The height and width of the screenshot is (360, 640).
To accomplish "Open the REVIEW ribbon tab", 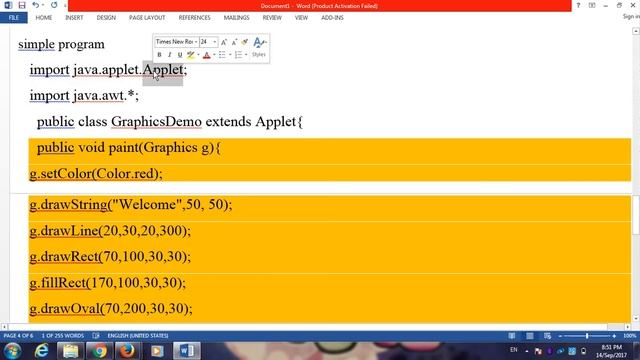I will 272,18.
